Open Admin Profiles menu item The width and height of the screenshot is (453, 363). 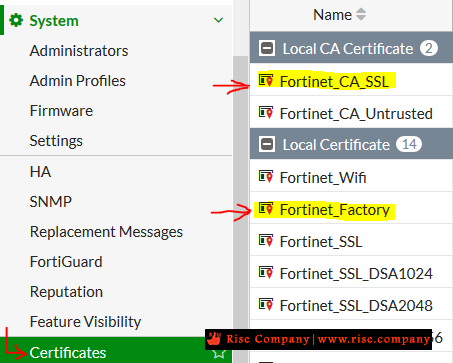(78, 81)
